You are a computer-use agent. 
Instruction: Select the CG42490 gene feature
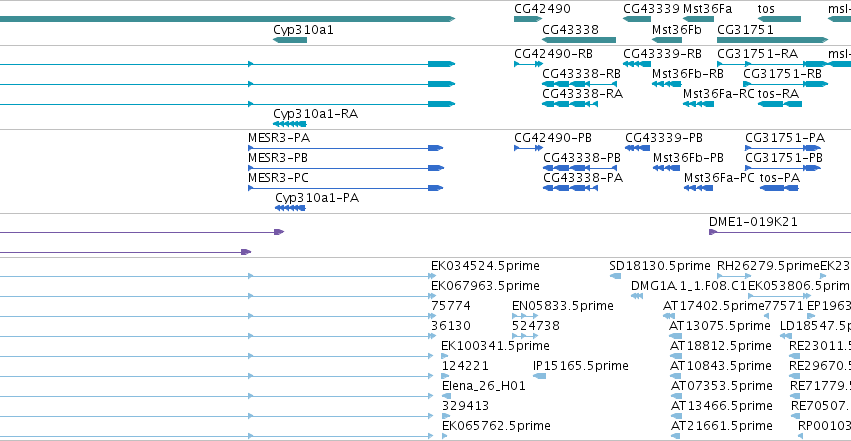528,20
